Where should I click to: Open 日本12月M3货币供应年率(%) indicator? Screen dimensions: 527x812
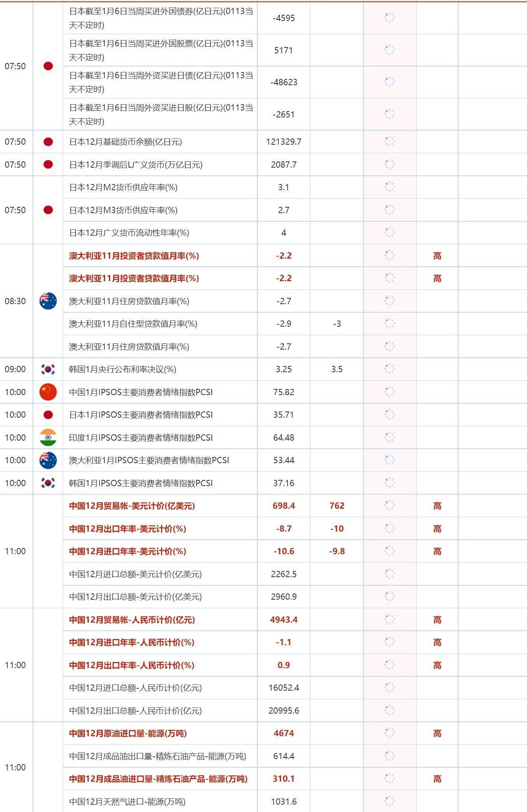pyautogui.click(x=123, y=210)
